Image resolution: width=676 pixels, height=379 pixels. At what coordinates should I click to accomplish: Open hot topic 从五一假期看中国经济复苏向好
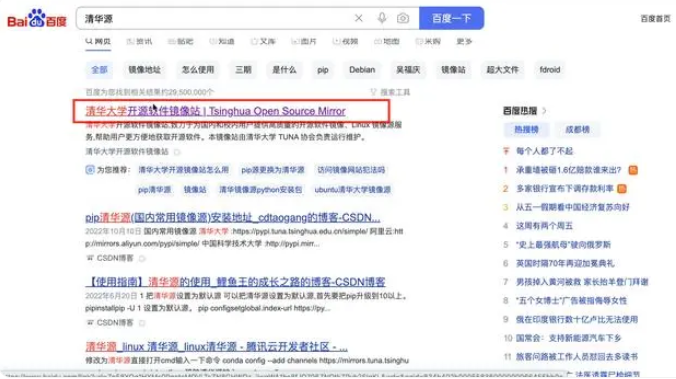point(573,207)
